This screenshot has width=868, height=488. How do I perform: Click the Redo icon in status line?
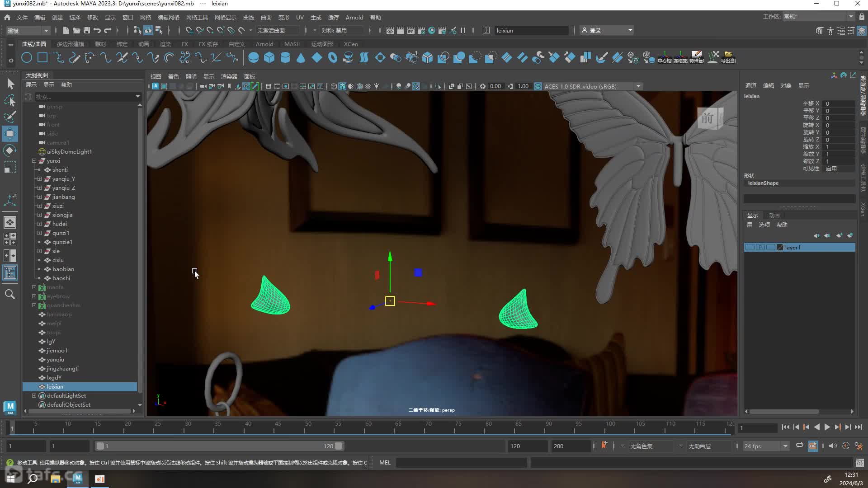[108, 30]
